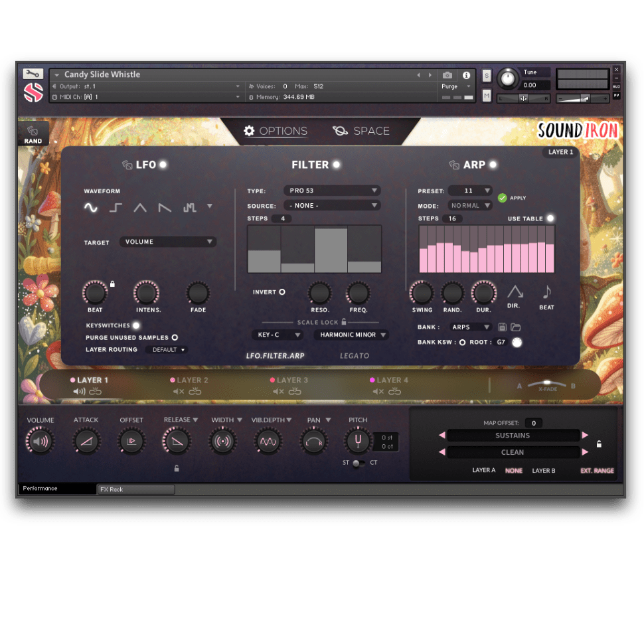Open KEY - C dropdown
The height and width of the screenshot is (644, 644).
(278, 335)
